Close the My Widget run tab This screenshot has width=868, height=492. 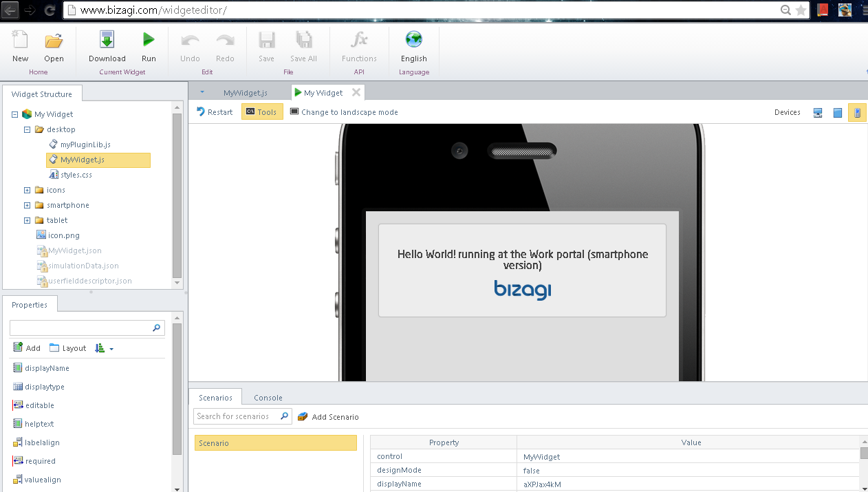356,92
